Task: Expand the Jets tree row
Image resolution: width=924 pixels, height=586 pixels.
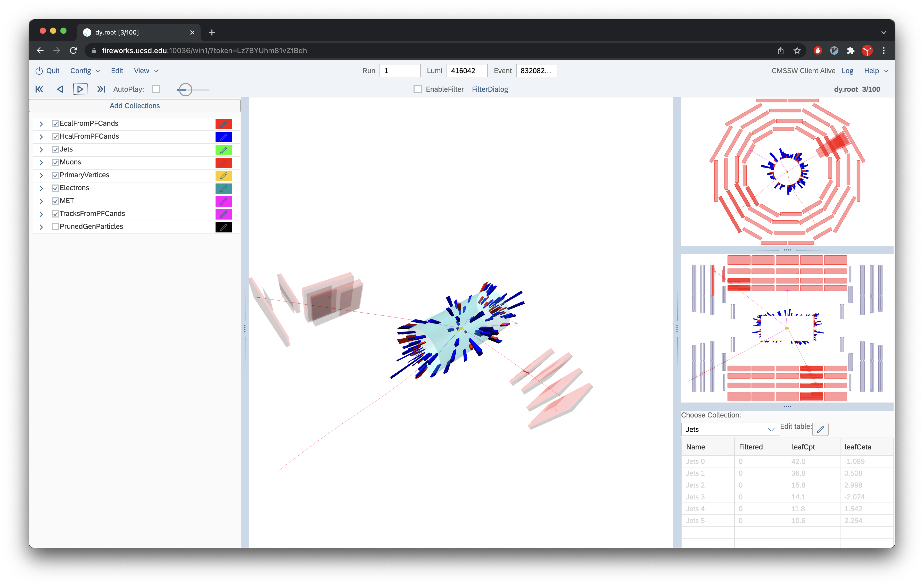Action: (41, 149)
